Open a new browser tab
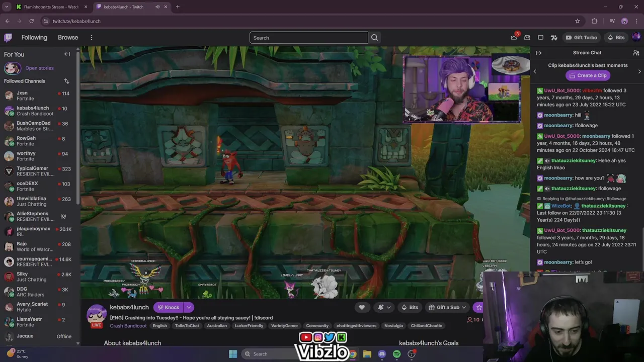Image resolution: width=644 pixels, height=362 pixels. point(178,7)
